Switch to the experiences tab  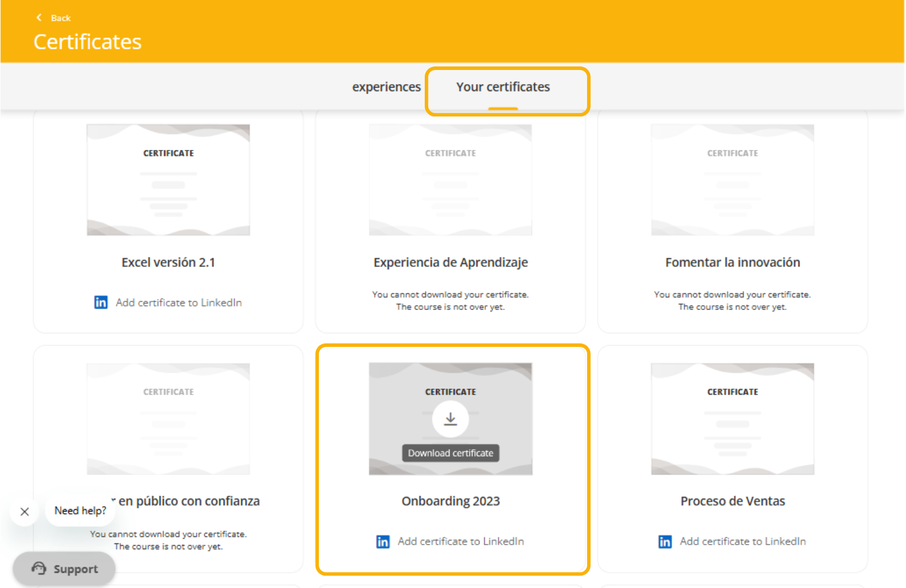pyautogui.click(x=387, y=87)
